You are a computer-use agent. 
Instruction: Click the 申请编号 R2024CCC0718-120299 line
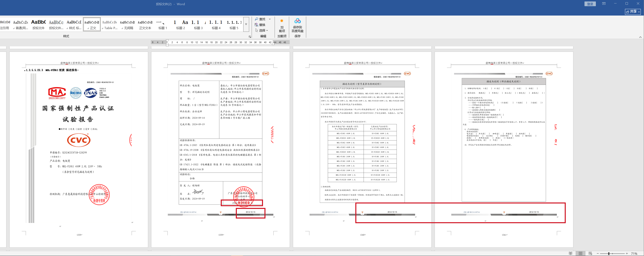tap(68, 153)
